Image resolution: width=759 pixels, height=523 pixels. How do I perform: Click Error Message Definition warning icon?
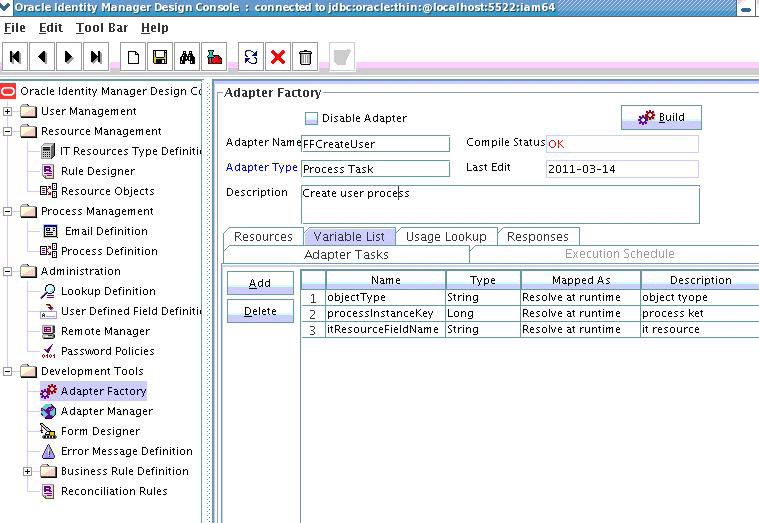pos(48,451)
